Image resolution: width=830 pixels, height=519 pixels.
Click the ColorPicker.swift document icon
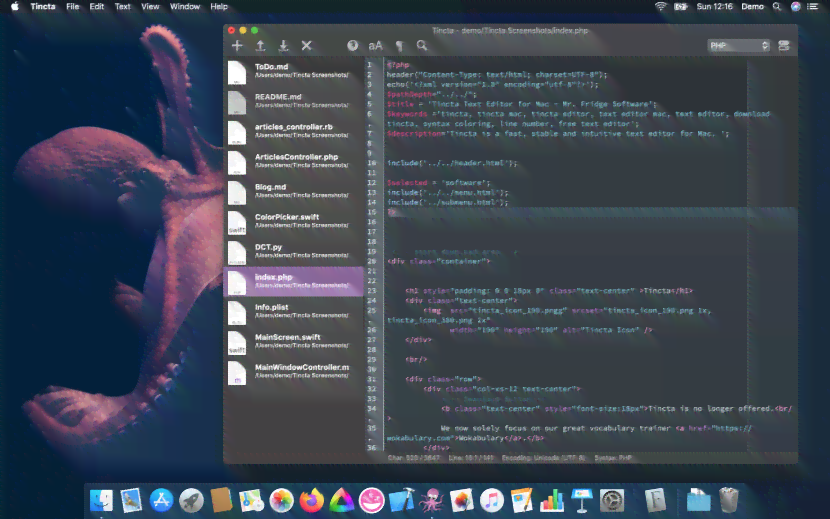237,222
